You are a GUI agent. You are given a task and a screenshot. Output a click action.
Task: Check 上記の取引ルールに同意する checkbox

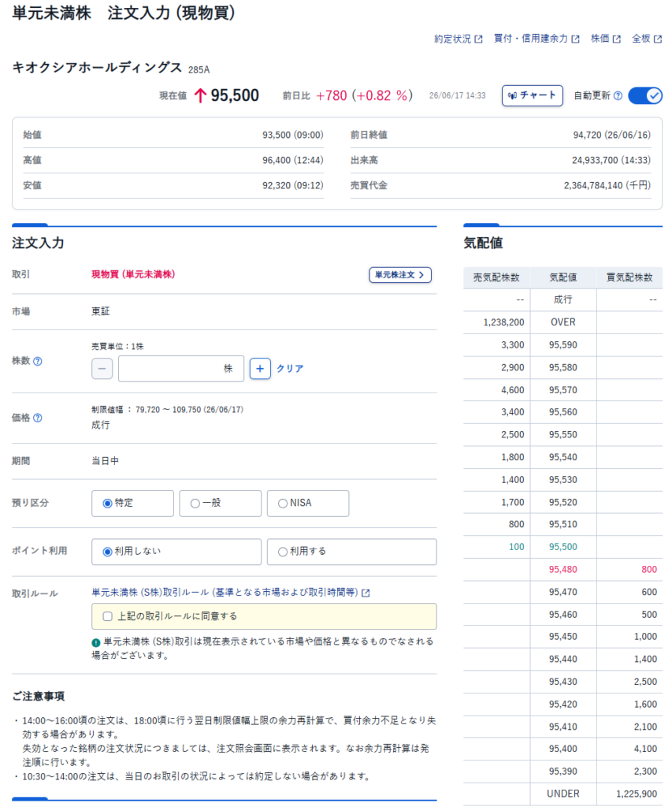click(108, 616)
